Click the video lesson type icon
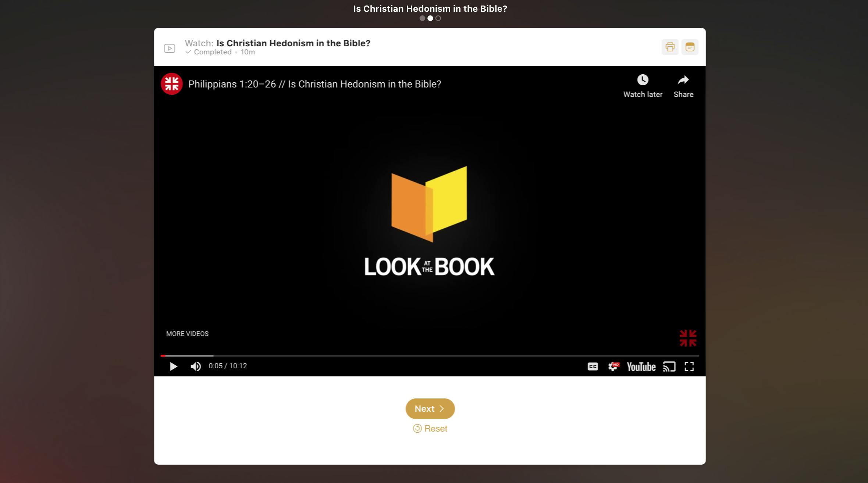Screen dimensions: 868x483 [x=169, y=48]
